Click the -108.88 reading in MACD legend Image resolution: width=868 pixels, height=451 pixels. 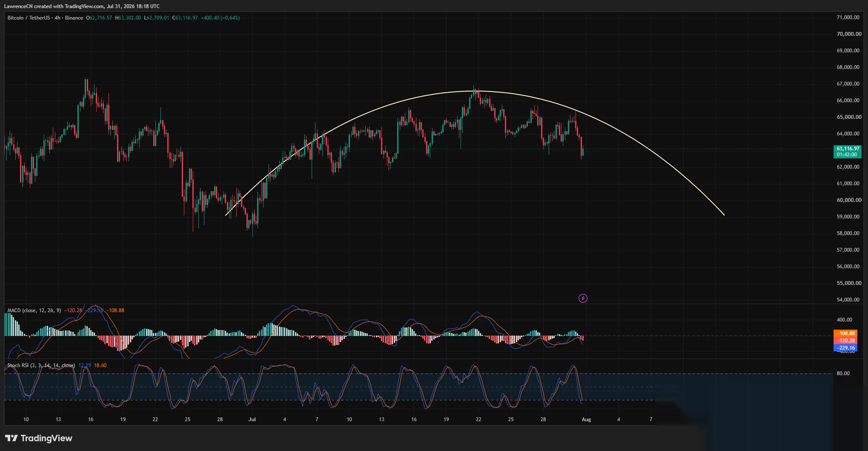pos(115,310)
